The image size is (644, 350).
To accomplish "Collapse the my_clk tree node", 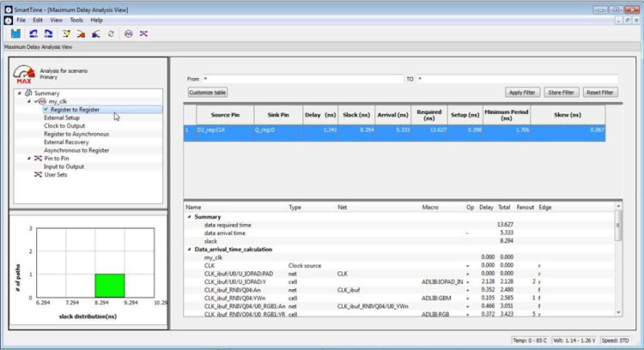I will 28,101.
